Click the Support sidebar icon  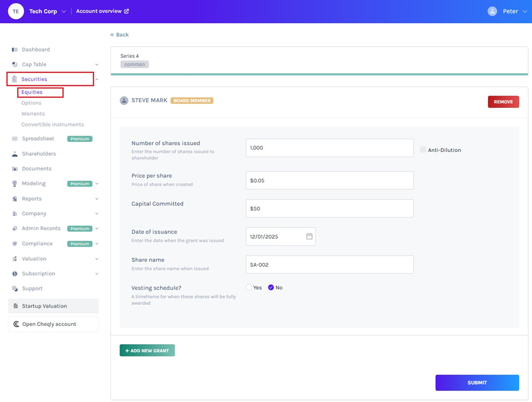[x=15, y=289]
